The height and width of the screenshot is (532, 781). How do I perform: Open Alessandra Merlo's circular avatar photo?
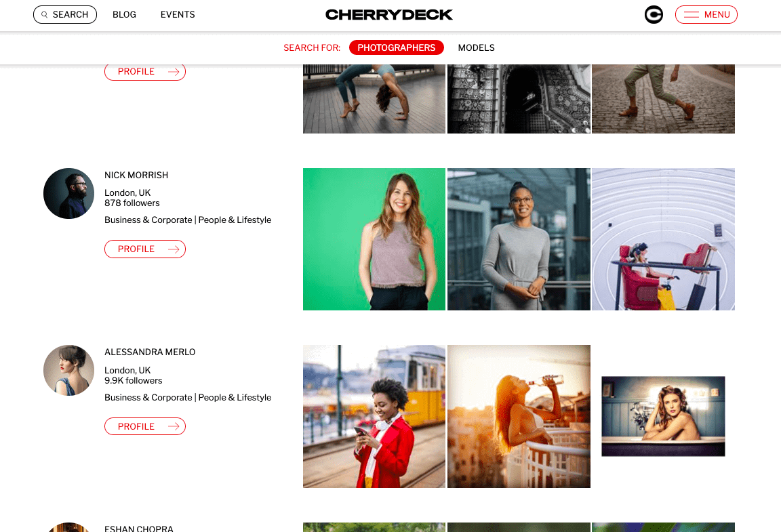coord(68,371)
